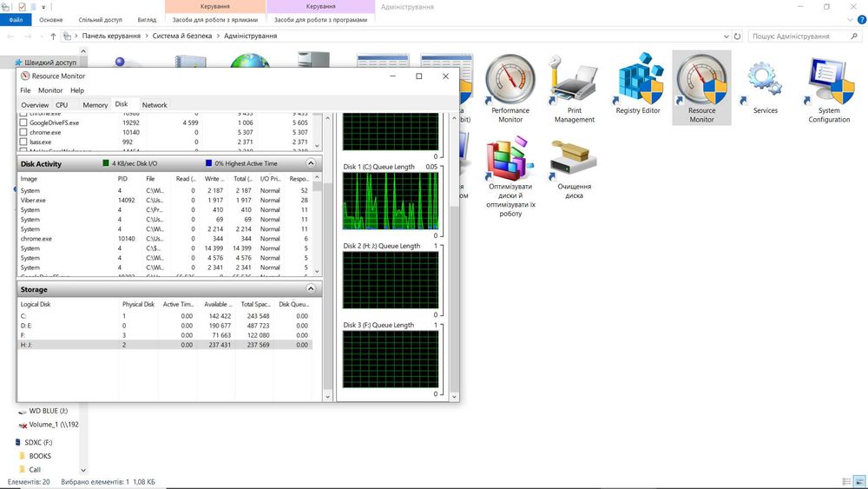
Task: Open the Спільний доступ ribbon tab
Action: tap(100, 20)
